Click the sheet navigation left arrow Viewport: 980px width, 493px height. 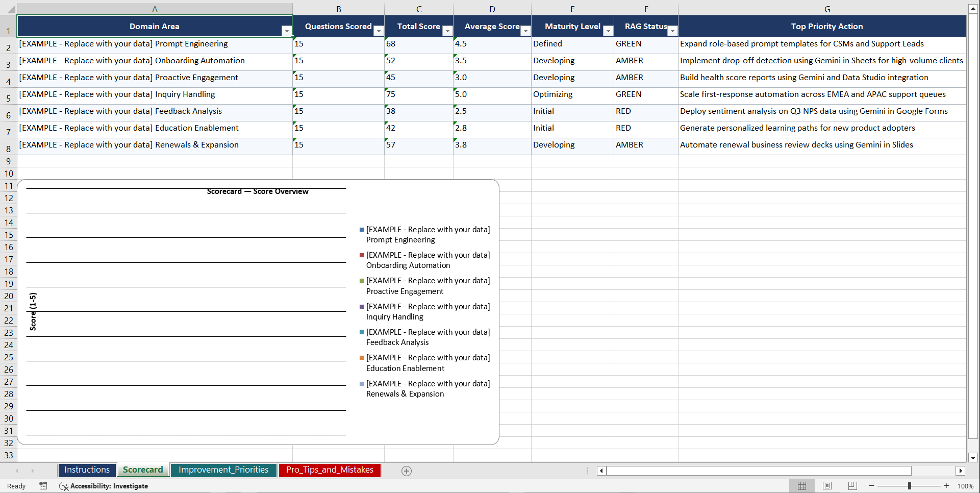(x=17, y=471)
